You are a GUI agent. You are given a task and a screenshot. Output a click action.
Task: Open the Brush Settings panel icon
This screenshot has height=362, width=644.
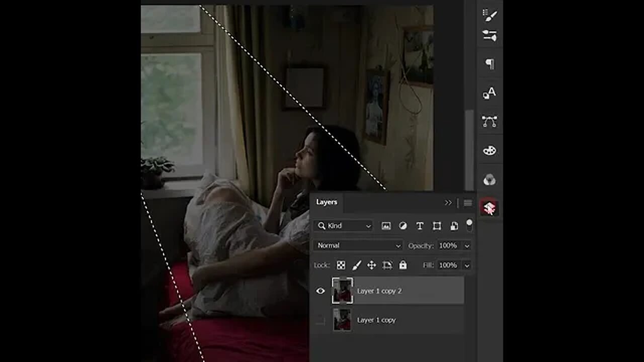coord(490,35)
